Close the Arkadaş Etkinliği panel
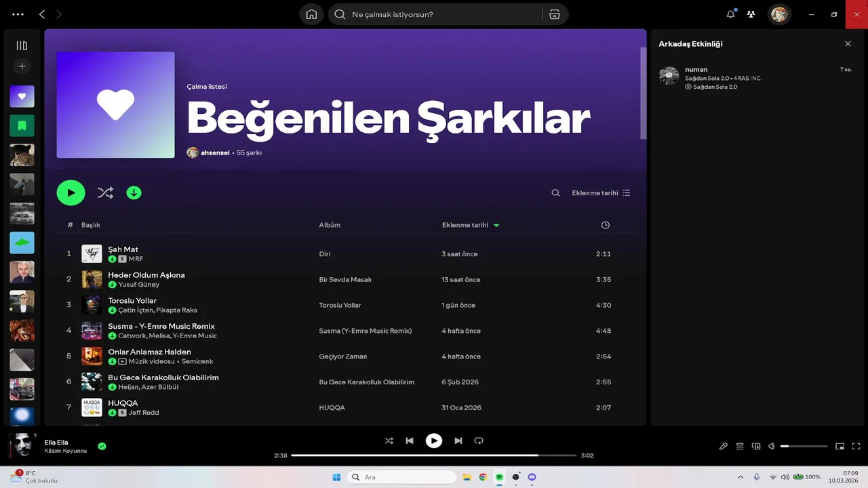This screenshot has height=488, width=868. coord(848,43)
